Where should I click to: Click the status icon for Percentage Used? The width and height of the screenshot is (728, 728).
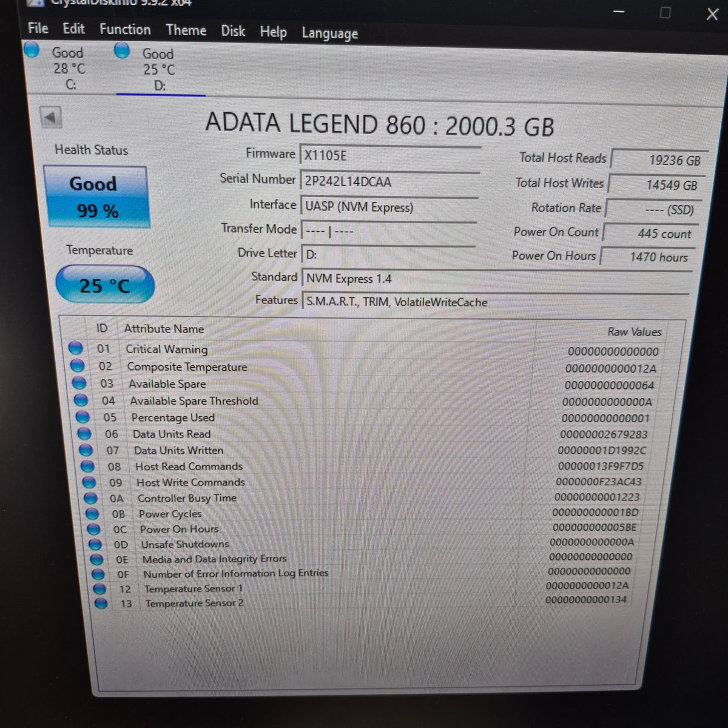(83, 417)
